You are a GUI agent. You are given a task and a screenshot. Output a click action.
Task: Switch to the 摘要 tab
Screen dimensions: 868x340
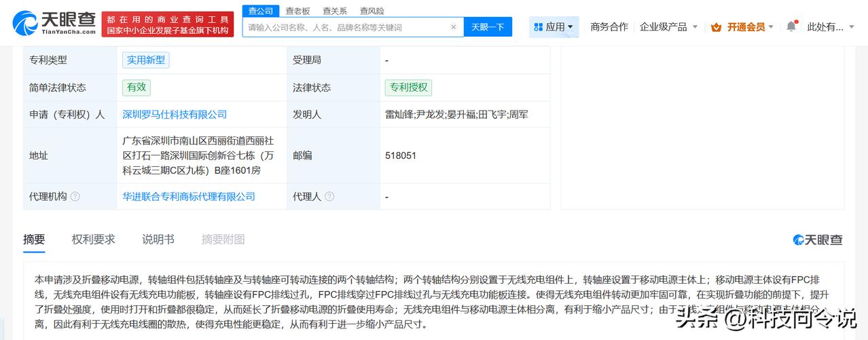34,240
